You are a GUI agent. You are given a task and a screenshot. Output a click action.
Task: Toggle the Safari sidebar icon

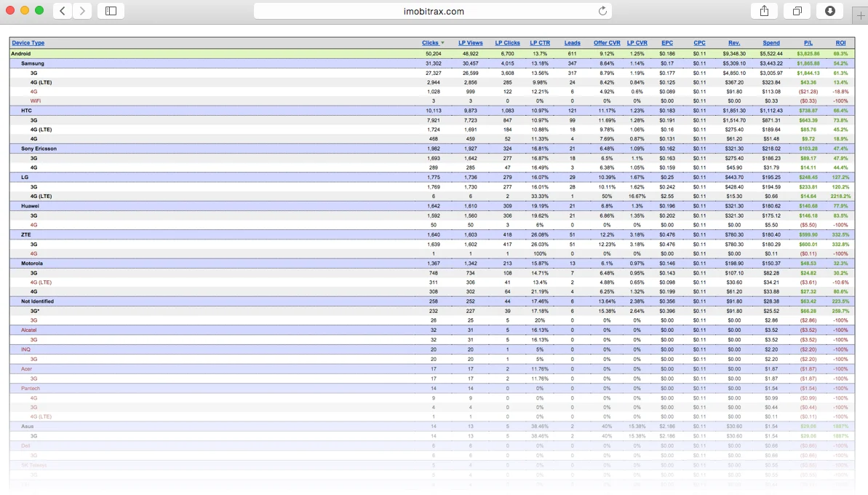click(x=111, y=10)
